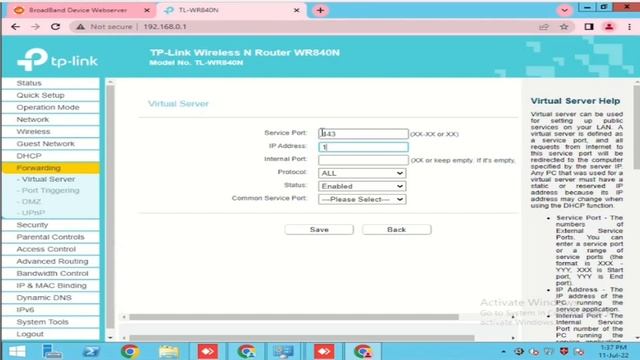This screenshot has width=640, height=360.
Task: Open Google Chrome taskbar icon
Action: pyautogui.click(x=130, y=351)
